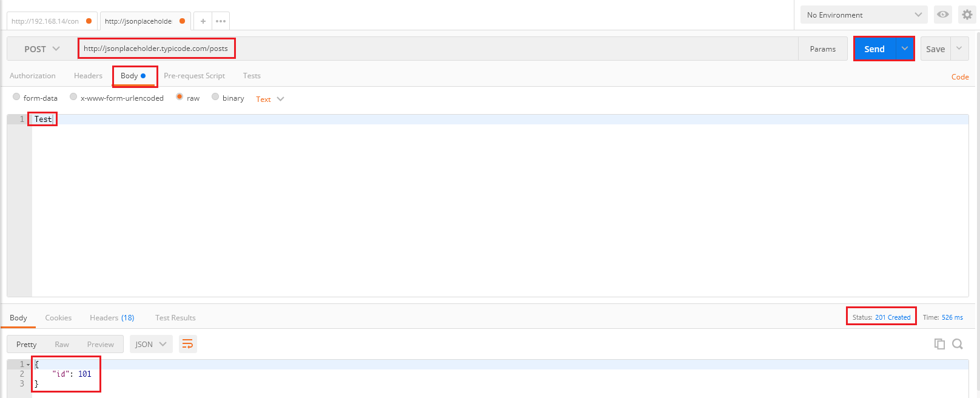Send the POST request
Screen dimensions: 980x398
pos(874,49)
